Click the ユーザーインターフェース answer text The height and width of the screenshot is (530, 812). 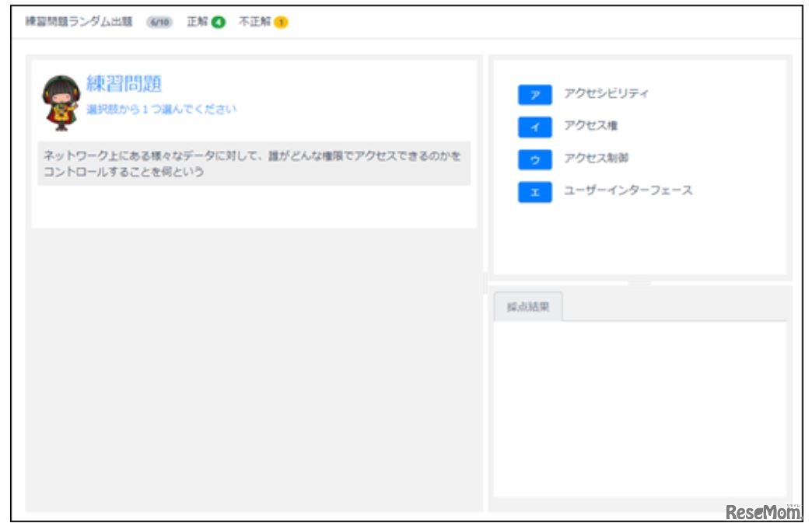(628, 190)
